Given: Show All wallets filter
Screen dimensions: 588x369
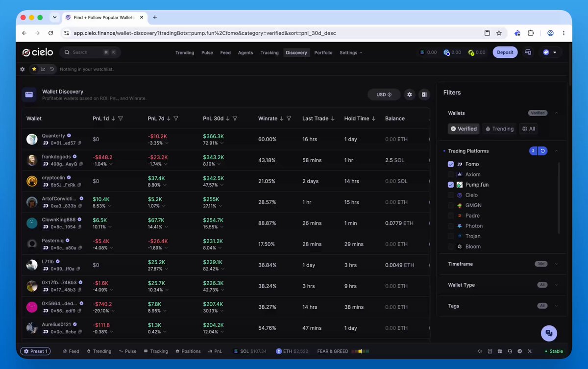Looking at the screenshot, I should coord(528,129).
